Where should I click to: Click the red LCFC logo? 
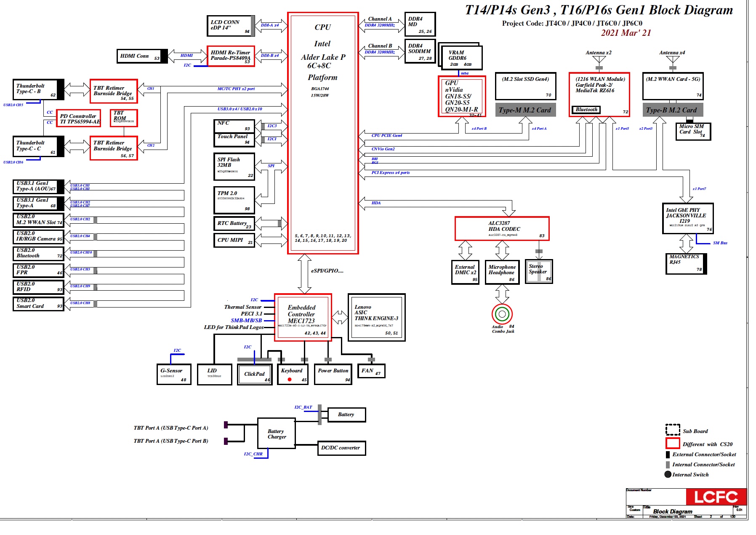pyautogui.click(x=716, y=497)
